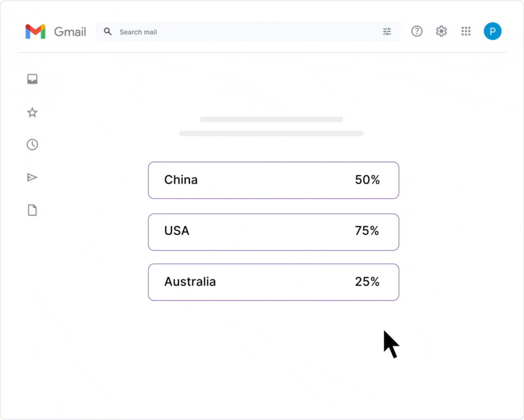This screenshot has width=524, height=420.
Task: Open advanced search options filter icon
Action: [387, 32]
